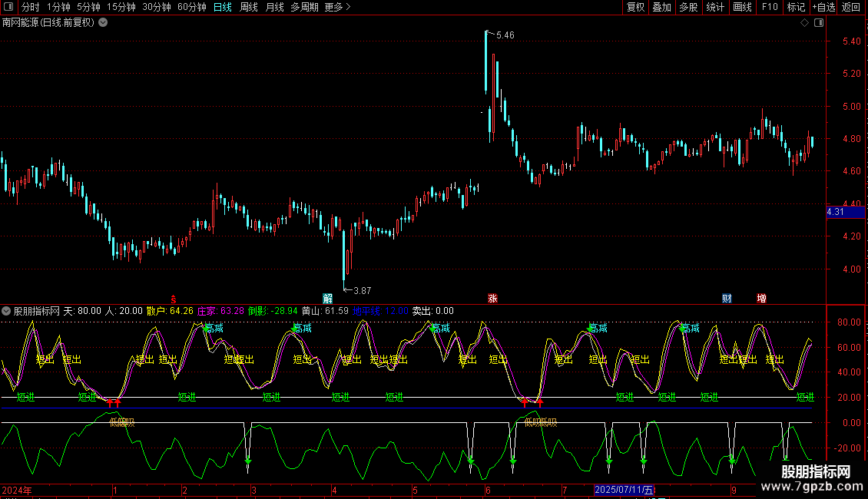Switch to the 分时 intraday tab
This screenshot has width=868, height=499.
[31, 7]
